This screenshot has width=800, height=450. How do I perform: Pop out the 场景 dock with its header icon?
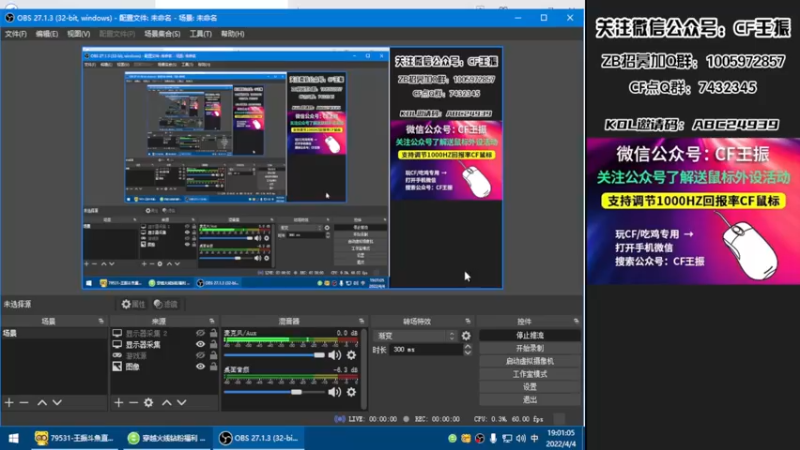(101, 321)
